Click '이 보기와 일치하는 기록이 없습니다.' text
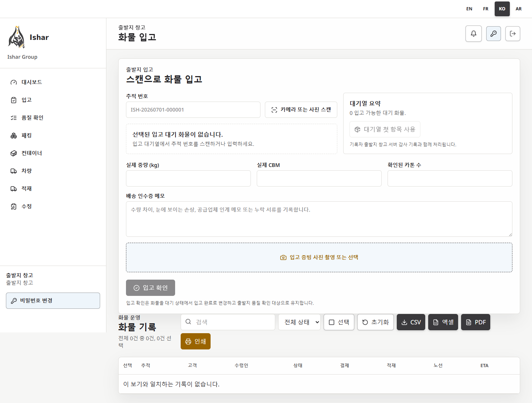The image size is (532, 403). [171, 384]
